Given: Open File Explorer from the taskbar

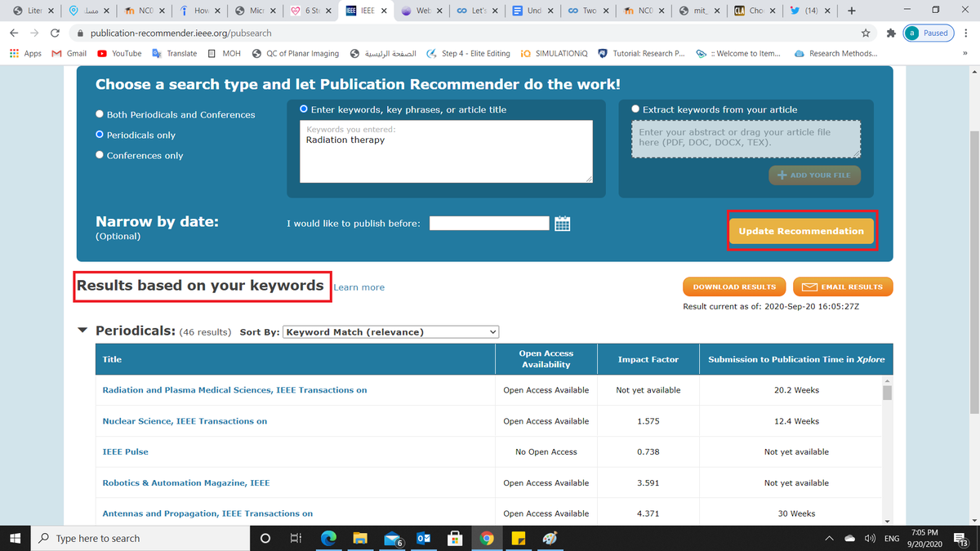Looking at the screenshot, I should click(360, 538).
